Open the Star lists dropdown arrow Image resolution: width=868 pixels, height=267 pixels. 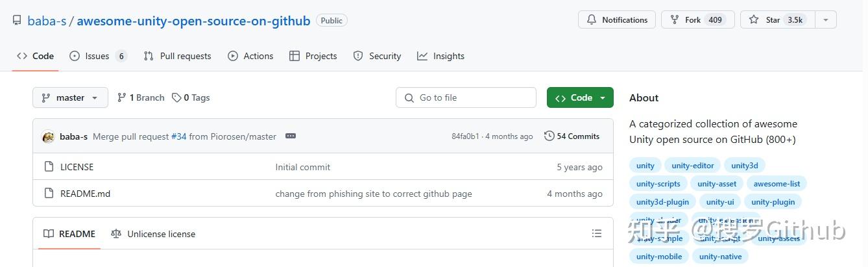pyautogui.click(x=826, y=20)
